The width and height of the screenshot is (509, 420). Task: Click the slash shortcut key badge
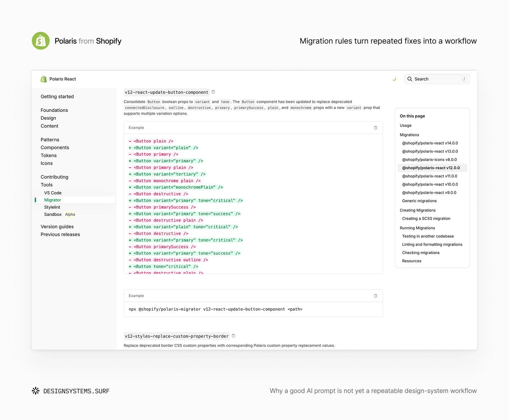tap(464, 79)
